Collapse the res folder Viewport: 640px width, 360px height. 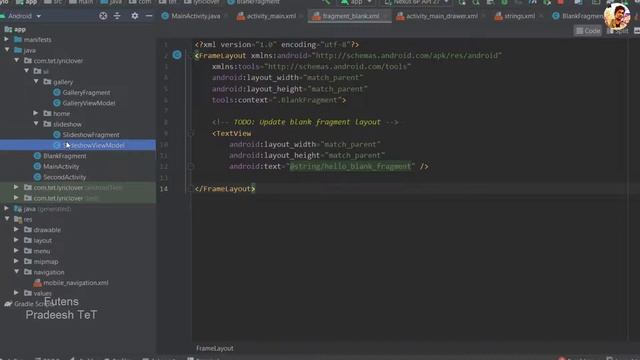[7, 219]
